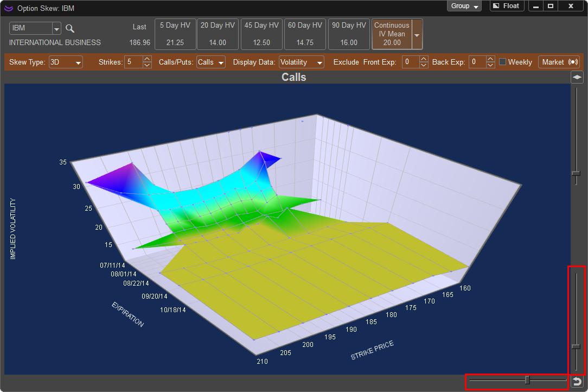Image resolution: width=588 pixels, height=392 pixels.
Task: Open the Group dropdown in the title bar
Action: point(464,6)
